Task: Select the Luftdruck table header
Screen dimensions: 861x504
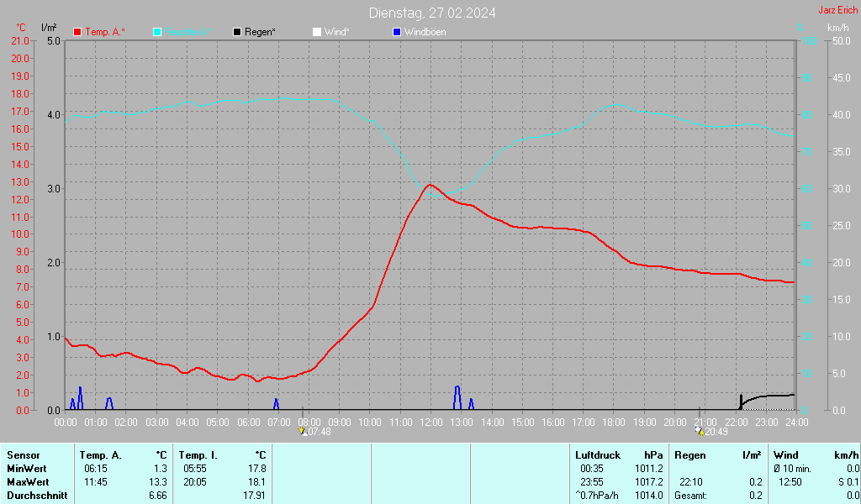Action: coord(598,455)
